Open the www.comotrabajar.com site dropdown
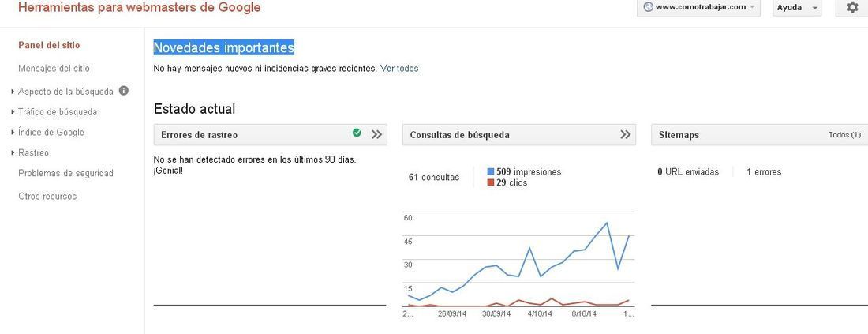The height and width of the screenshot is (334, 868). point(698,8)
